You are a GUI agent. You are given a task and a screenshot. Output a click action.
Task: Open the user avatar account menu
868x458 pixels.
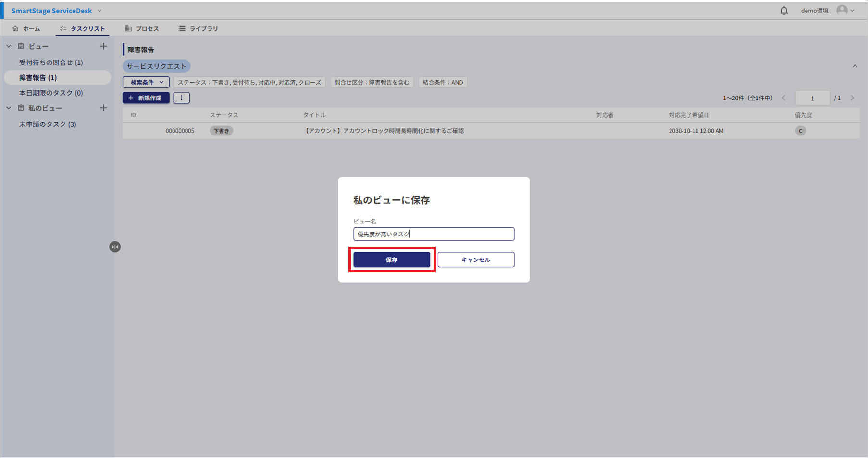(x=844, y=11)
